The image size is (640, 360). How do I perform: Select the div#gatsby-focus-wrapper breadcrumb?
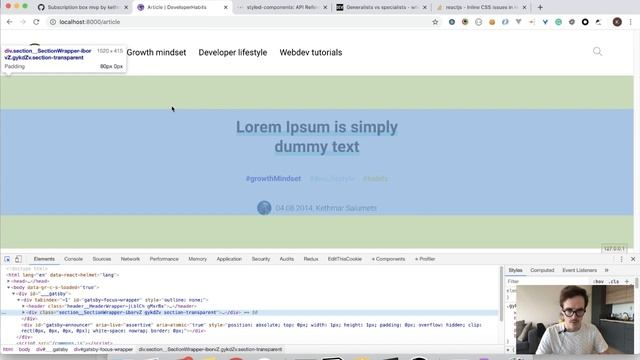tap(103, 350)
